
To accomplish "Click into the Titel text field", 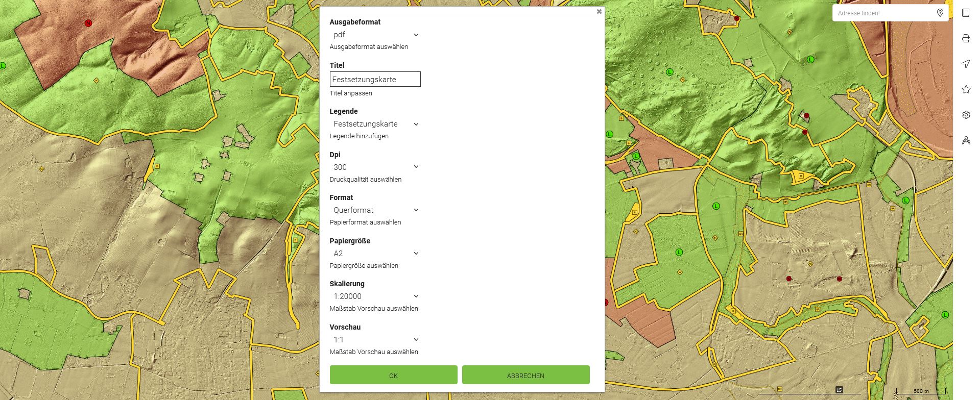I will (x=375, y=79).
